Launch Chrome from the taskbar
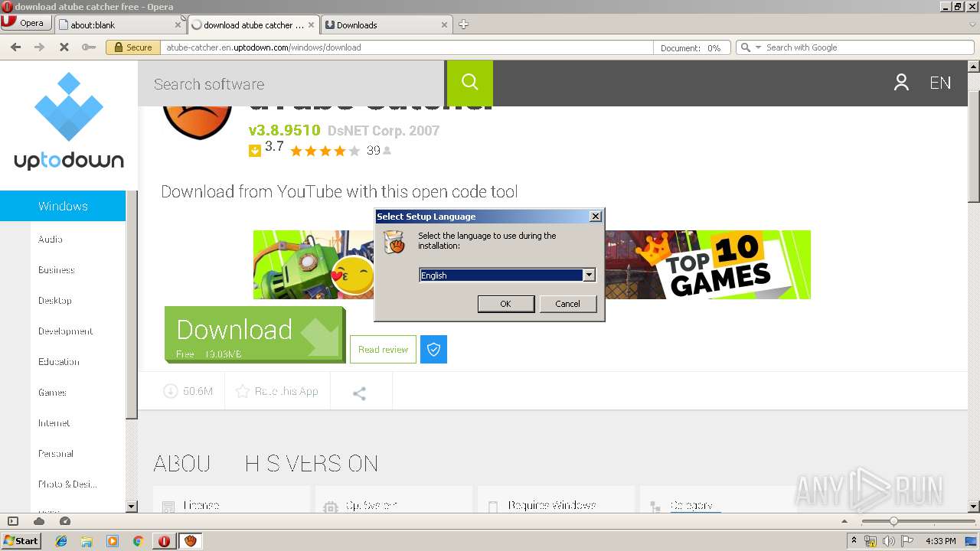 (138, 541)
